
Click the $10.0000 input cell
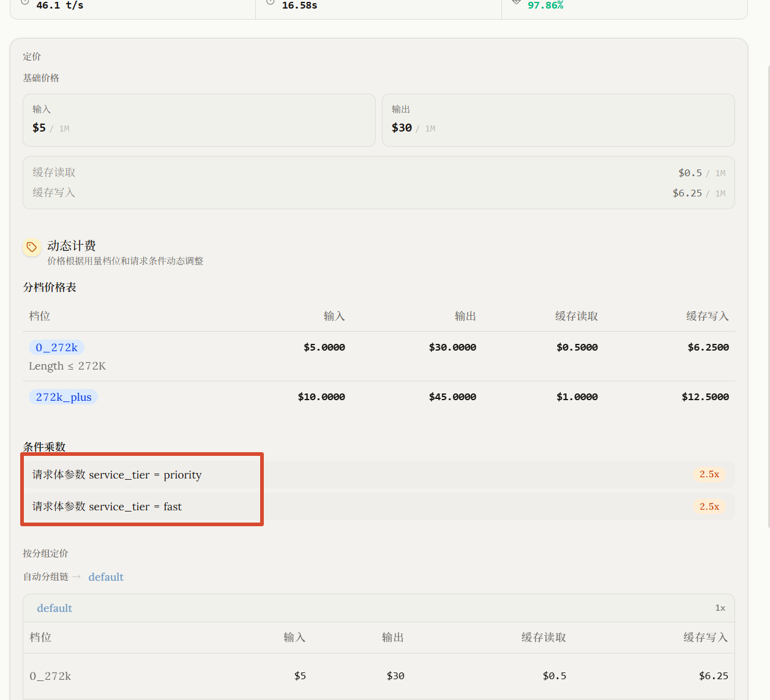(x=321, y=397)
